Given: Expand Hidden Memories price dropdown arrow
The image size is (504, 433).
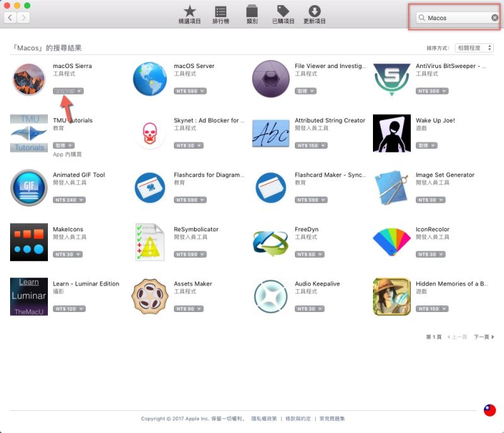Looking at the screenshot, I should coord(444,309).
